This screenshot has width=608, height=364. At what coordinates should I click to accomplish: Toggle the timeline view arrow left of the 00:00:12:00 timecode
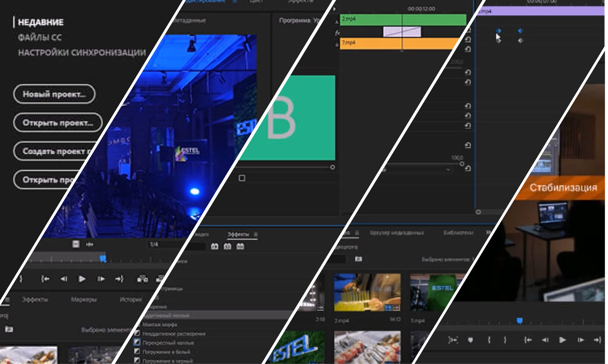point(334,9)
